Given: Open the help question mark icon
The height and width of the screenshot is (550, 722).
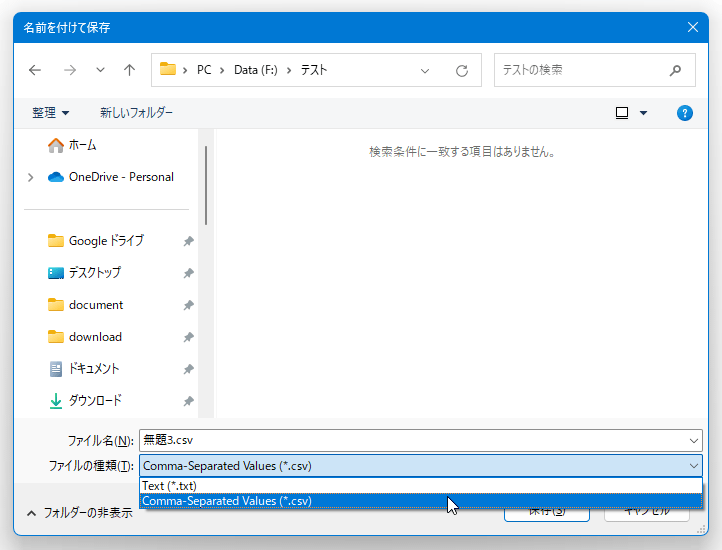Looking at the screenshot, I should click(x=685, y=113).
